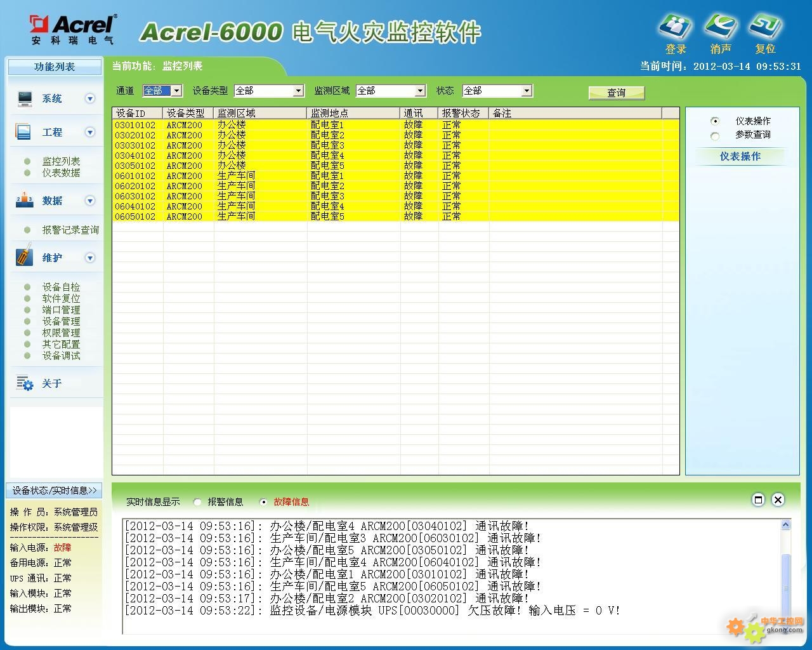
Task: Select device row 06020102
Action: pos(396,186)
